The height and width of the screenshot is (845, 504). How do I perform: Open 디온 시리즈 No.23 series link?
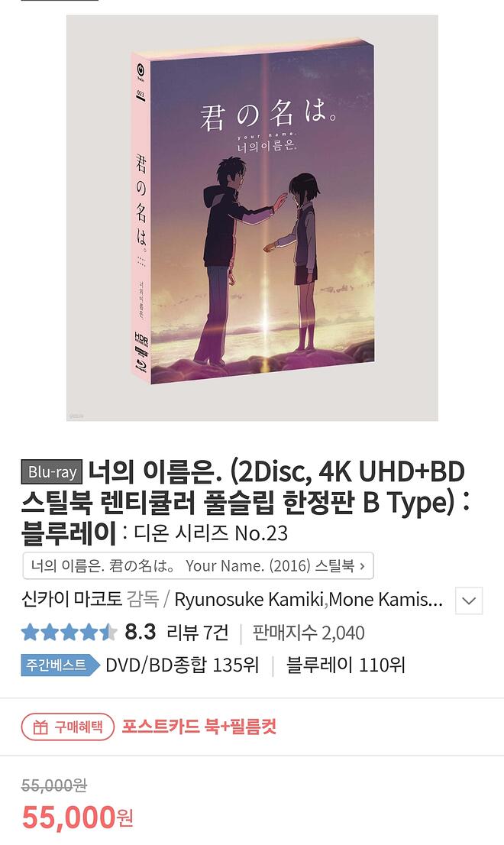[x=211, y=533]
